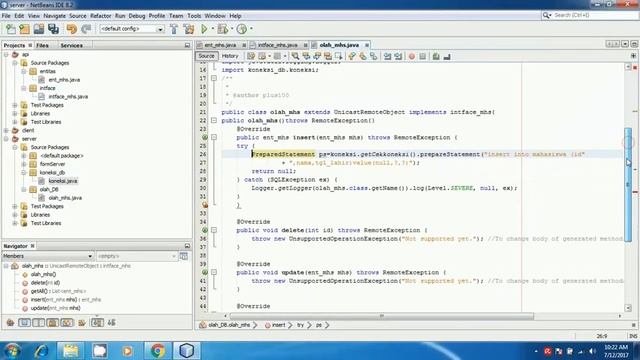The height and width of the screenshot is (360, 640).
Task: Toggle Show Inherited Members in Navigator
Action: (x=10, y=323)
